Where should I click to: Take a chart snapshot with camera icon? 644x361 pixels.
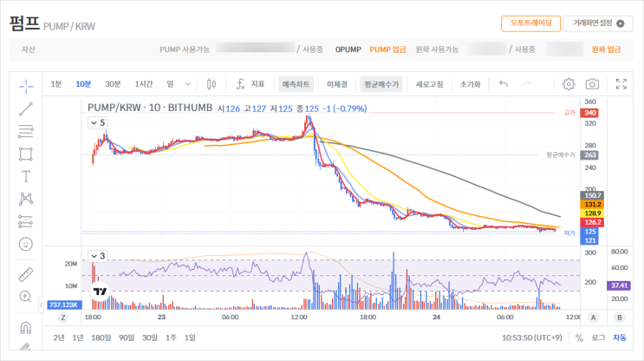pyautogui.click(x=592, y=84)
